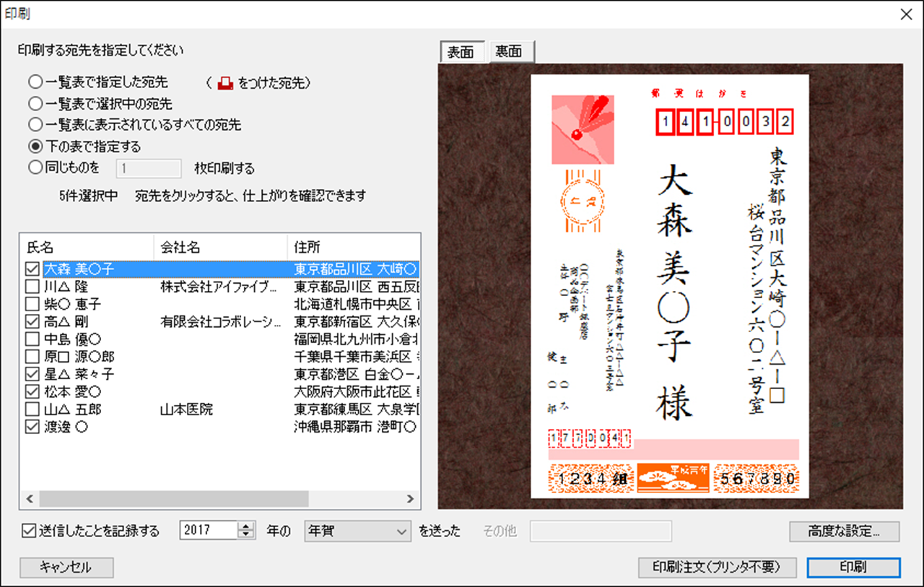Click the 印刷 button

(853, 568)
